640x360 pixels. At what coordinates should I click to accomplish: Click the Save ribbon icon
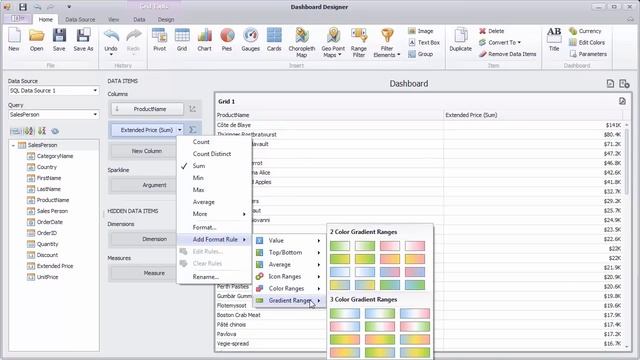pos(59,40)
